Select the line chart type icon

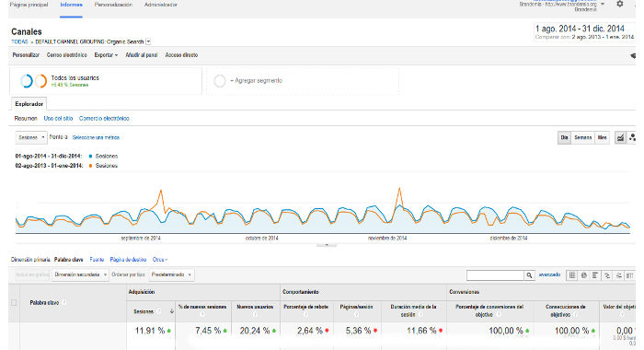tap(620, 138)
